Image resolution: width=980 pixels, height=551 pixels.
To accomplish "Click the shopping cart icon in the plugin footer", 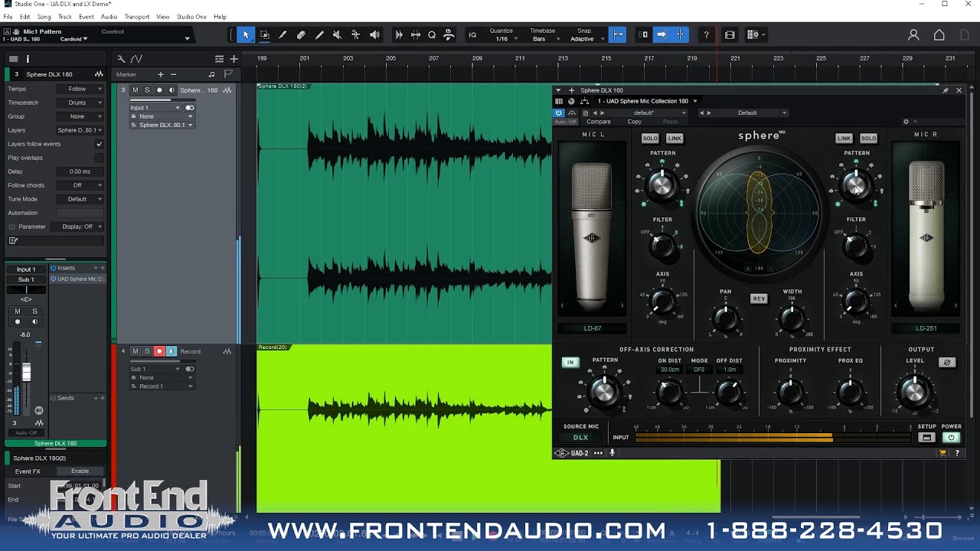I will (943, 453).
